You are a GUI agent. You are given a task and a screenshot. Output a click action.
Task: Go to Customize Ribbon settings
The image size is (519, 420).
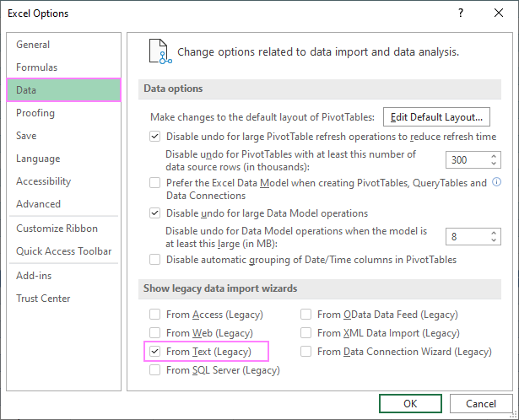63,229
